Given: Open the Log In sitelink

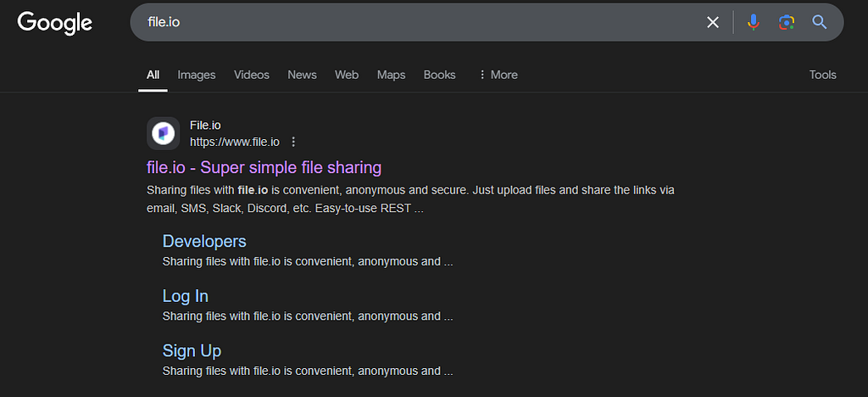Looking at the screenshot, I should [x=186, y=296].
